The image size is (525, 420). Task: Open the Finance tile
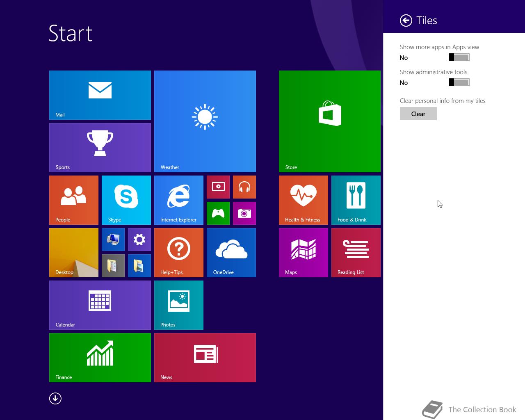(100, 358)
